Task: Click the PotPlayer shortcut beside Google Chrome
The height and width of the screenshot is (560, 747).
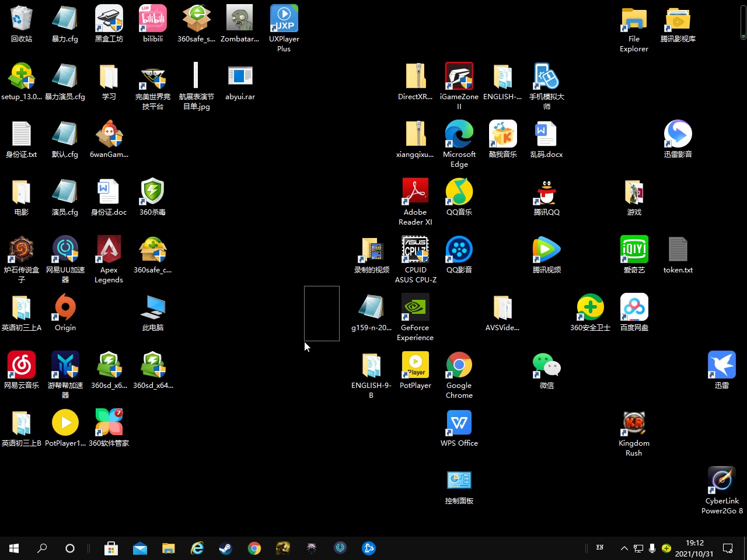Action: [x=416, y=370]
